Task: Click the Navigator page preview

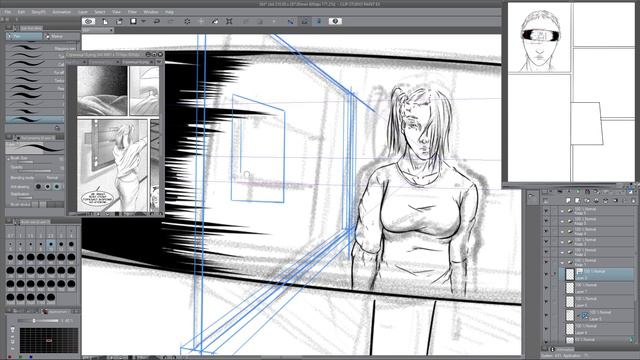Action: [x=571, y=92]
